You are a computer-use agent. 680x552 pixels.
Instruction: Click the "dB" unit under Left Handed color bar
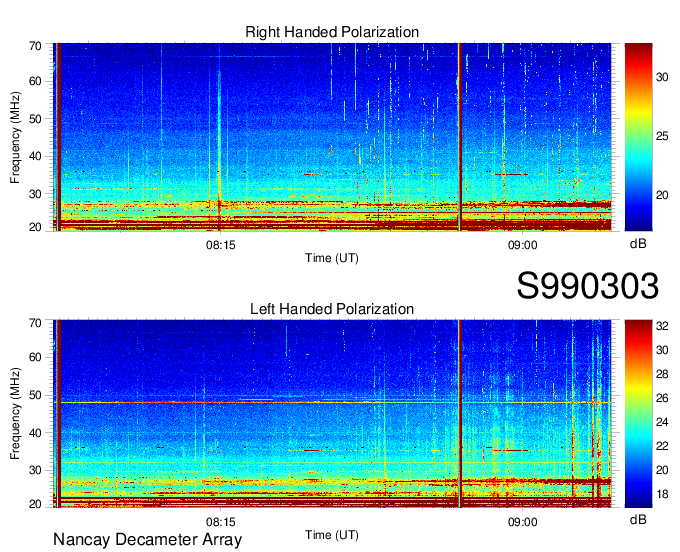click(x=638, y=519)
